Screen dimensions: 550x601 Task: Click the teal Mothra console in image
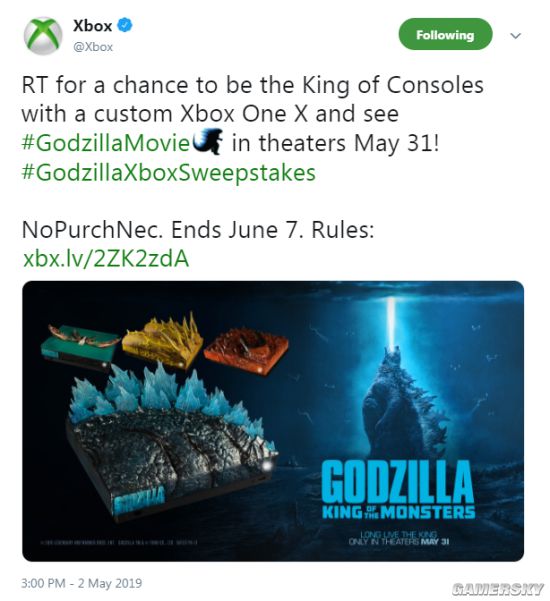point(80,346)
